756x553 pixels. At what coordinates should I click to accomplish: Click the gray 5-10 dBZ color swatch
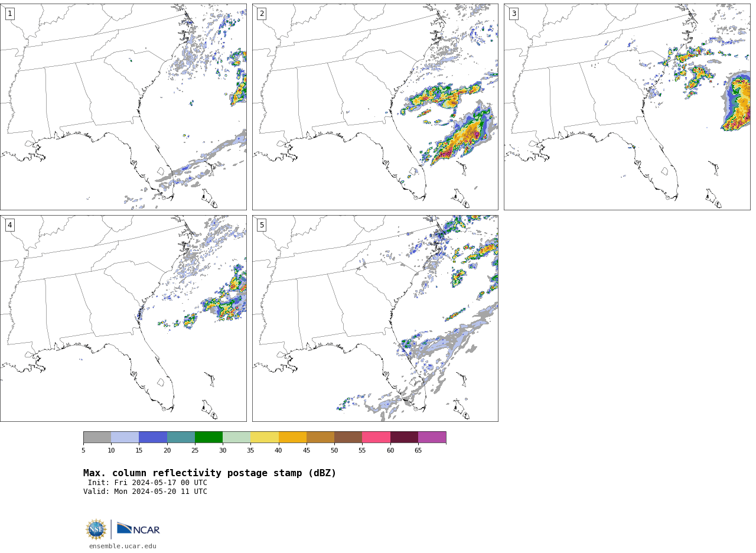97,437
